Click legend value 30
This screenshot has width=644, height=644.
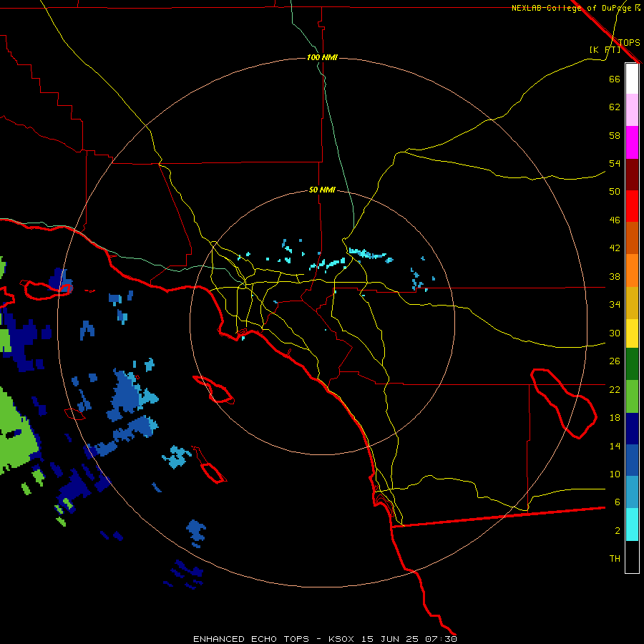click(615, 333)
